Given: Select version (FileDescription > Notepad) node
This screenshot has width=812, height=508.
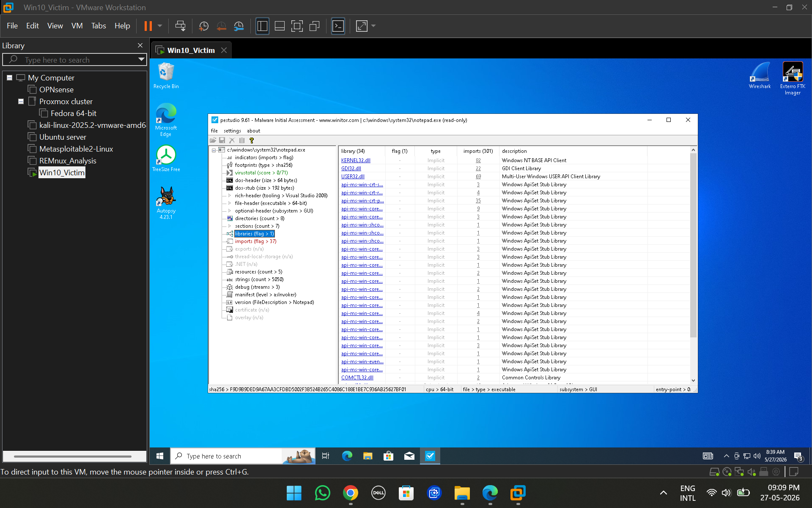Looking at the screenshot, I should click(274, 302).
